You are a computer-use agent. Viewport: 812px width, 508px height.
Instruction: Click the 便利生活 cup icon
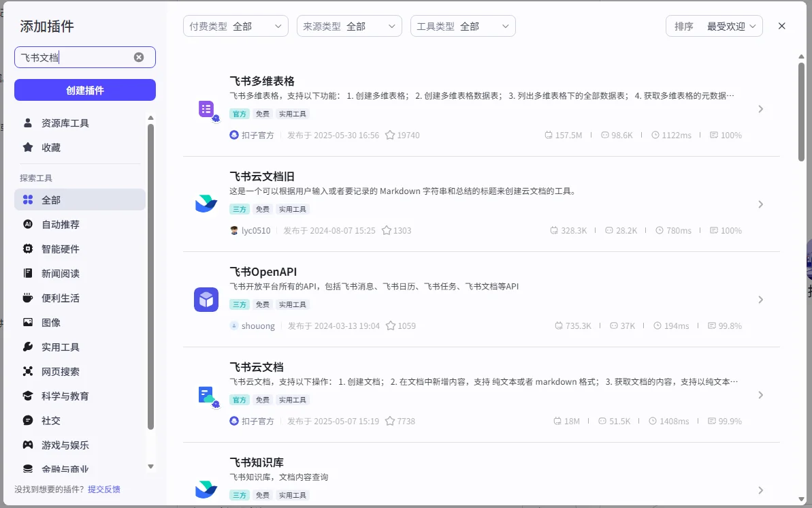click(x=28, y=298)
